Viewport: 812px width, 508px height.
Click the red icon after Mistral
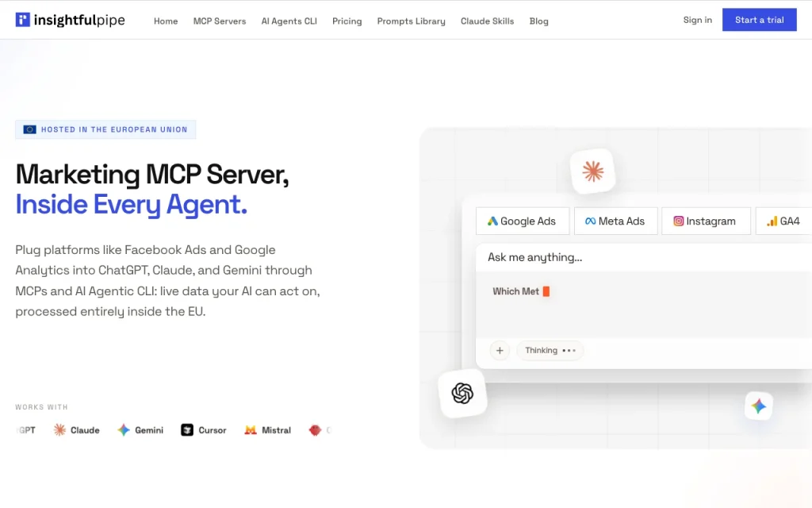pyautogui.click(x=315, y=429)
